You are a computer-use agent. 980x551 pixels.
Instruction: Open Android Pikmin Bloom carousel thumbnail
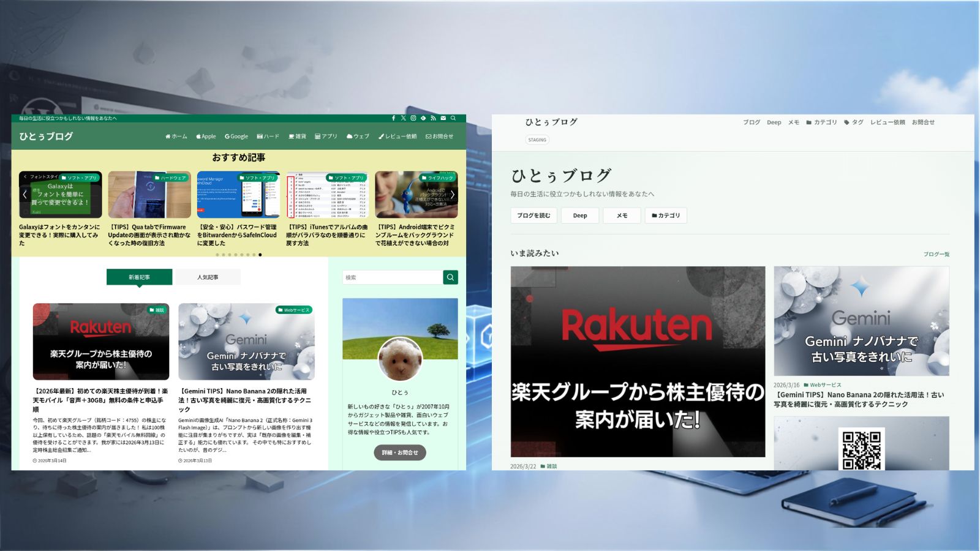tap(417, 195)
